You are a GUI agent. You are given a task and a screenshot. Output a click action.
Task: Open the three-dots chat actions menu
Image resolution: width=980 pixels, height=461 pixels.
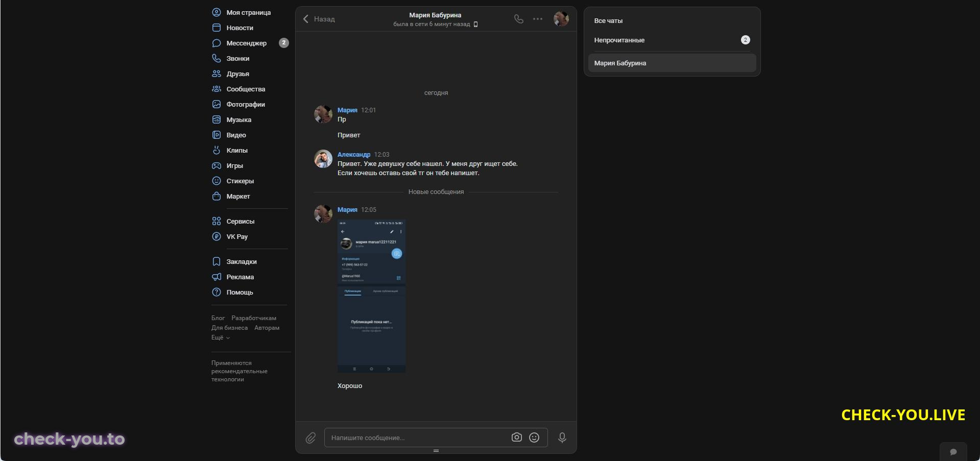click(538, 19)
